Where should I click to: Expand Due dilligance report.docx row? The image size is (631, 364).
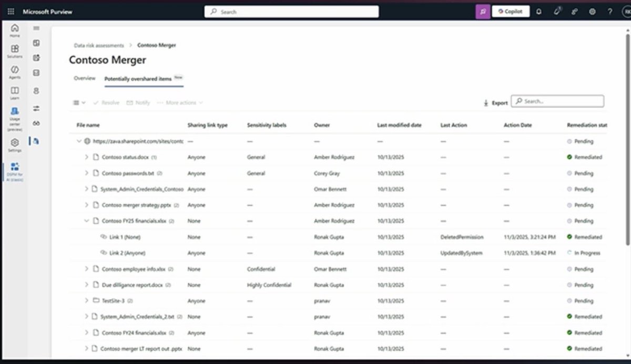[87, 285]
